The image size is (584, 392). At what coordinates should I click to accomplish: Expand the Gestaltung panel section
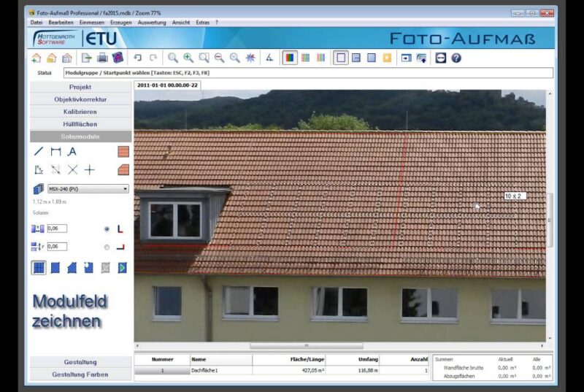coord(80,362)
